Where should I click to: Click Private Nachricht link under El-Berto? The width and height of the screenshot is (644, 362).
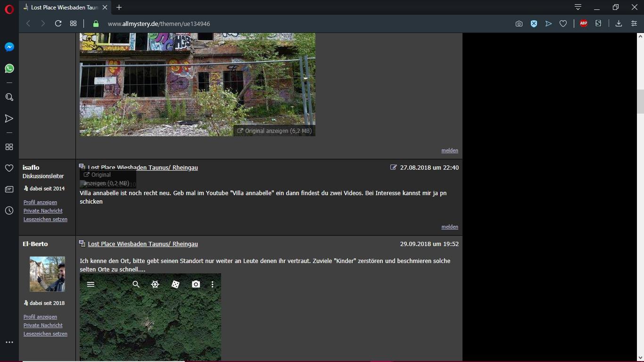tap(43, 325)
